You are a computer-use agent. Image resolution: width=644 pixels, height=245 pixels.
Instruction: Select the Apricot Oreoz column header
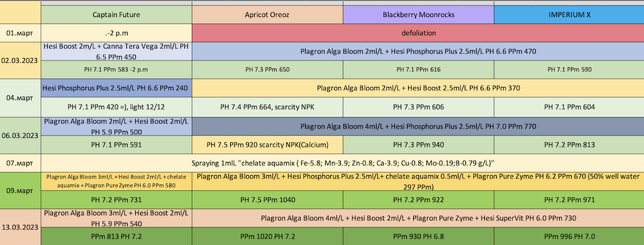[267, 14]
